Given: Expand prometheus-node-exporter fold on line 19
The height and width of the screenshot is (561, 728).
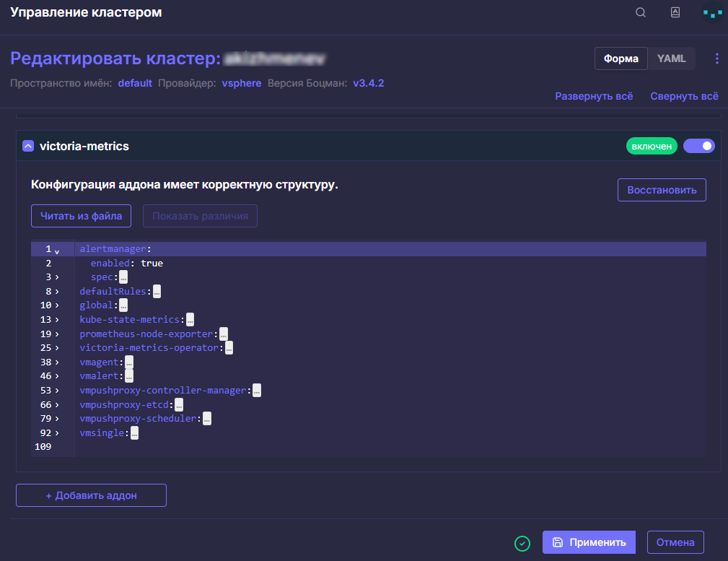Looking at the screenshot, I should pos(57,334).
